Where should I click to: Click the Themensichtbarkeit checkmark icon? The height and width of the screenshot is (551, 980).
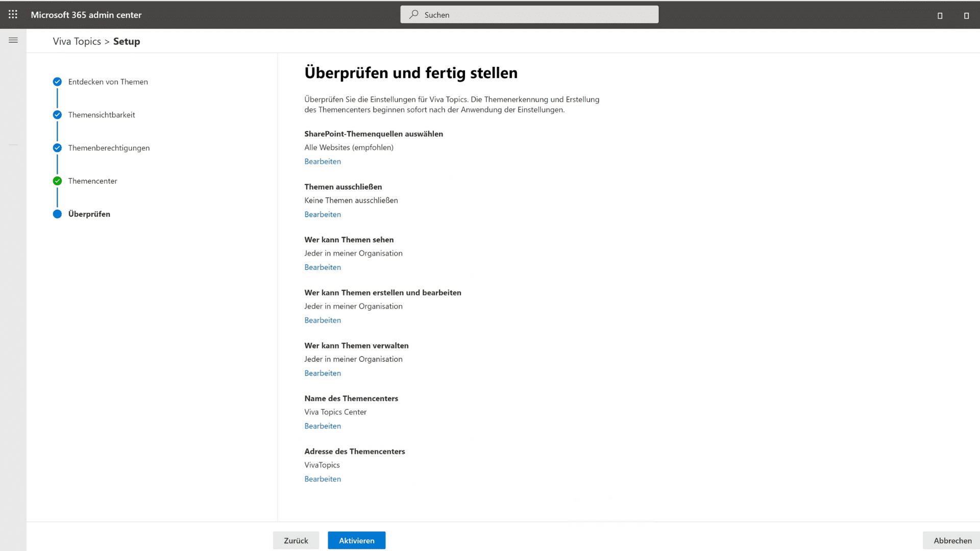pos(57,115)
